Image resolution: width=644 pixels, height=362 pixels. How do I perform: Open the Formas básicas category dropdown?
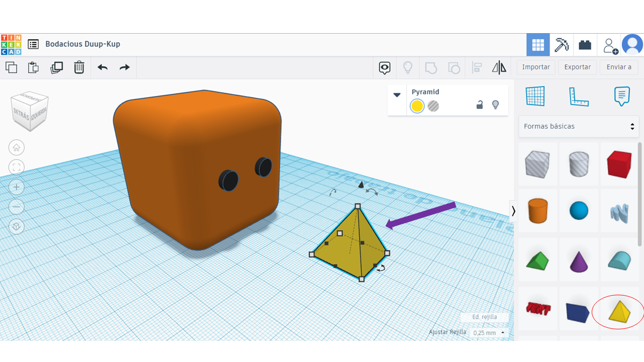pyautogui.click(x=579, y=126)
